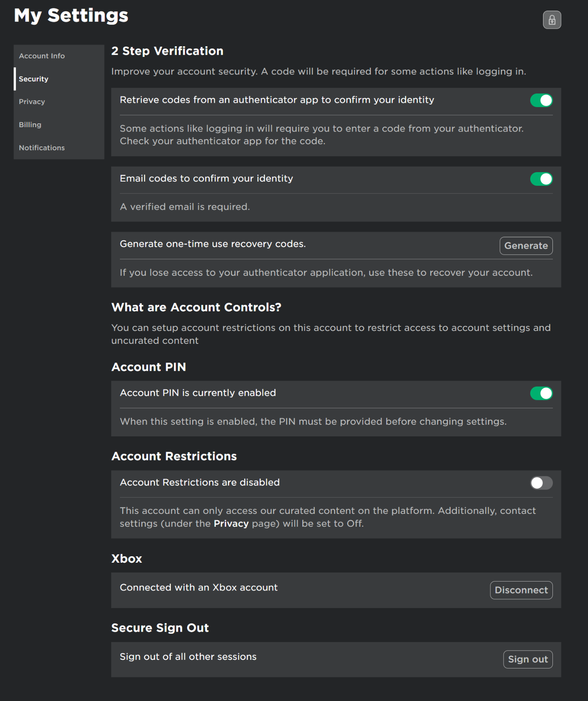Click the Sign out of all other sessions label
Screen dimensions: 588x701
188,657
